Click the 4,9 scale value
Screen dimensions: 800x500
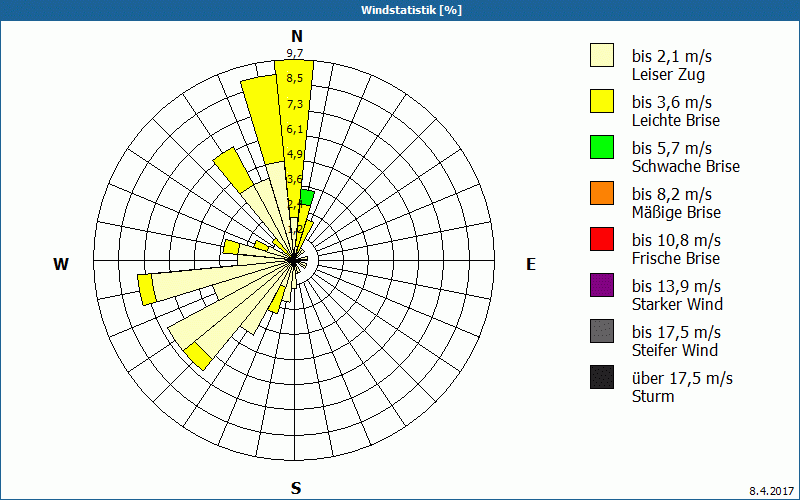[x=294, y=154]
